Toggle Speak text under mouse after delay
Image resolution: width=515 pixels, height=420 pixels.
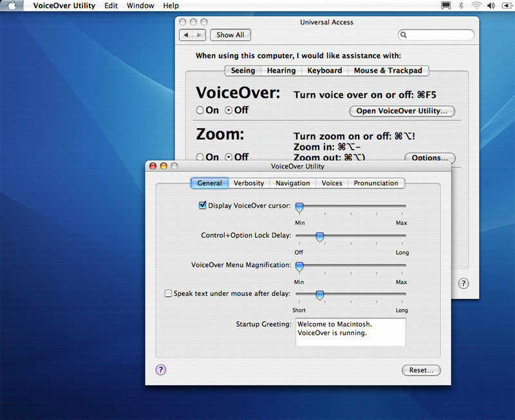click(168, 293)
